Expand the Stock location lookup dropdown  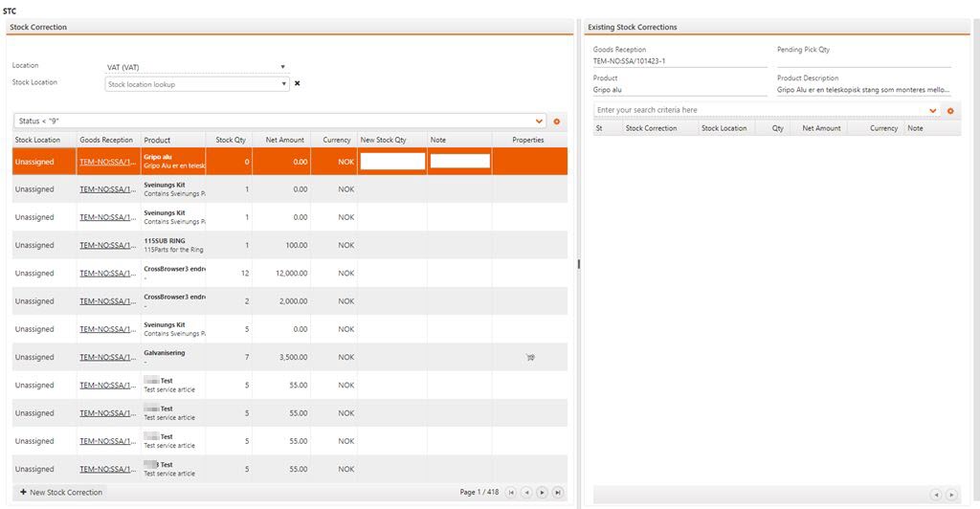284,84
